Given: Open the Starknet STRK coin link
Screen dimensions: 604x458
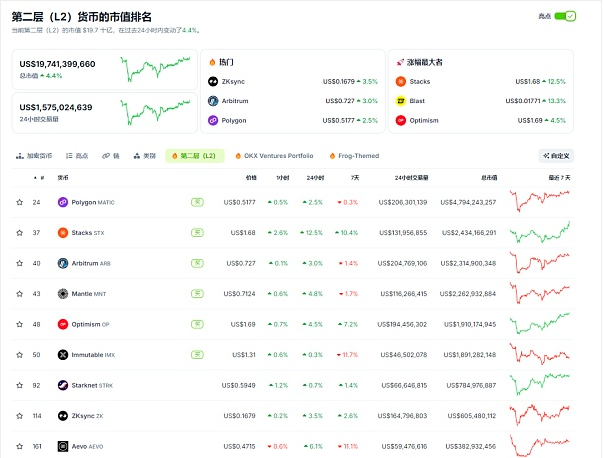Looking at the screenshot, I should [92, 385].
